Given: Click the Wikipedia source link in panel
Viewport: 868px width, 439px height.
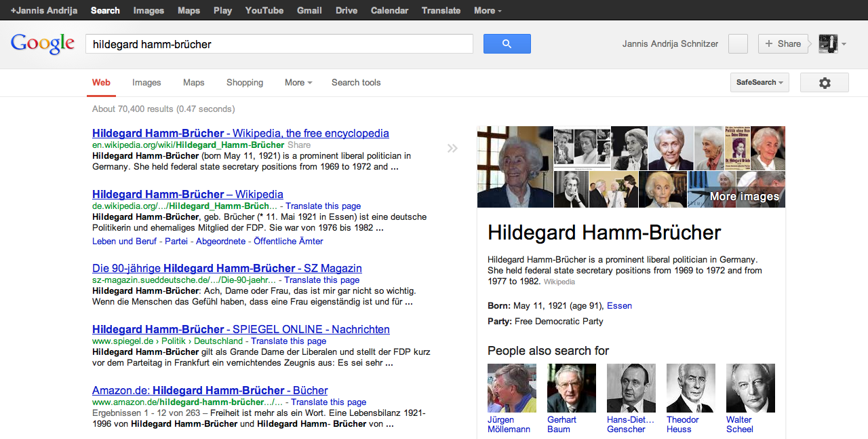Looking at the screenshot, I should pos(559,282).
